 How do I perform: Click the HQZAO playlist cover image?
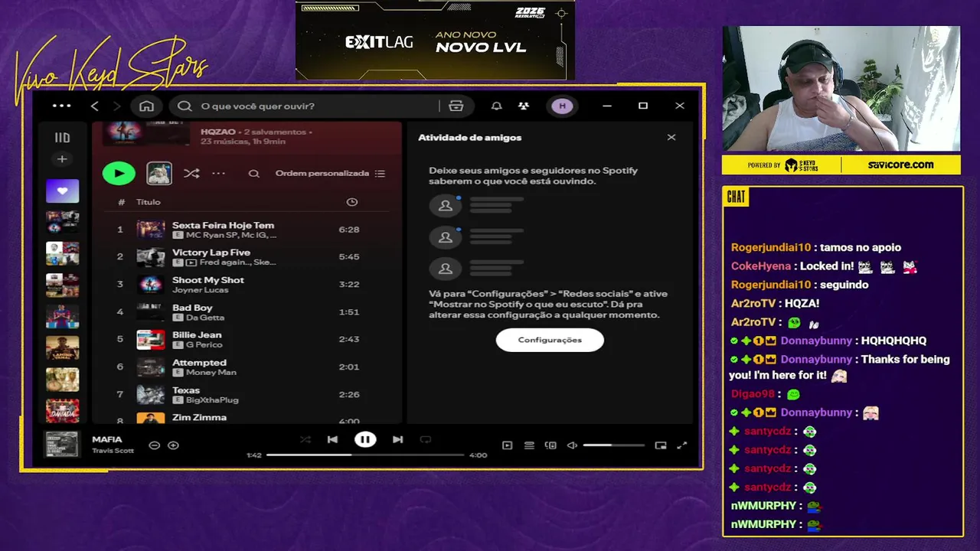click(x=146, y=133)
